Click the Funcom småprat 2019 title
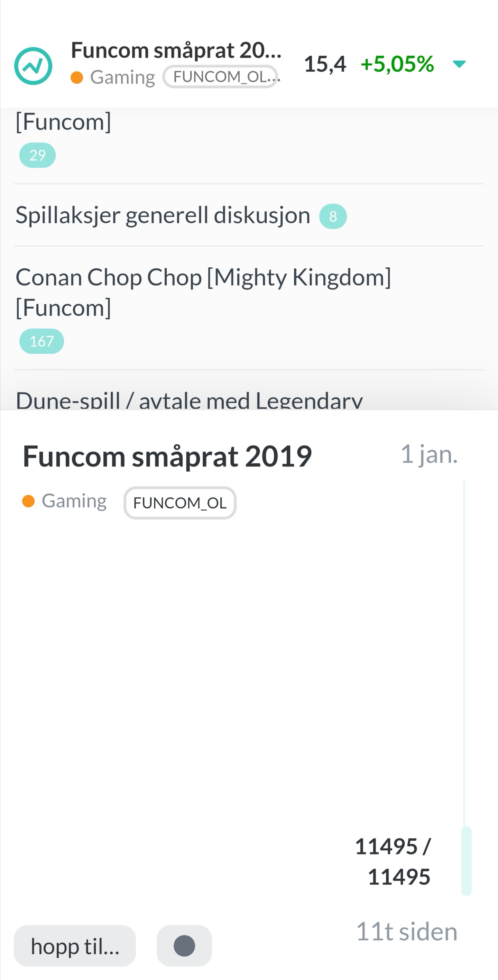 point(167,456)
